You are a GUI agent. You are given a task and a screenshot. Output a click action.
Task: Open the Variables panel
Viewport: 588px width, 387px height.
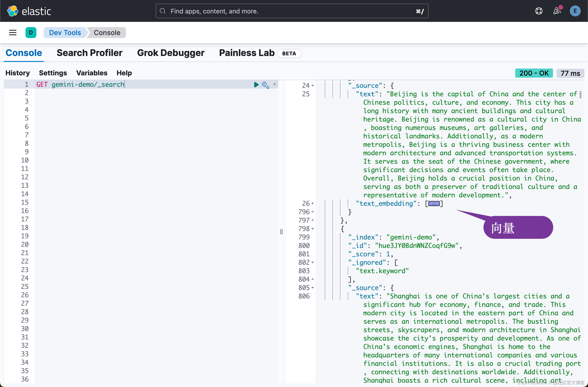click(92, 73)
